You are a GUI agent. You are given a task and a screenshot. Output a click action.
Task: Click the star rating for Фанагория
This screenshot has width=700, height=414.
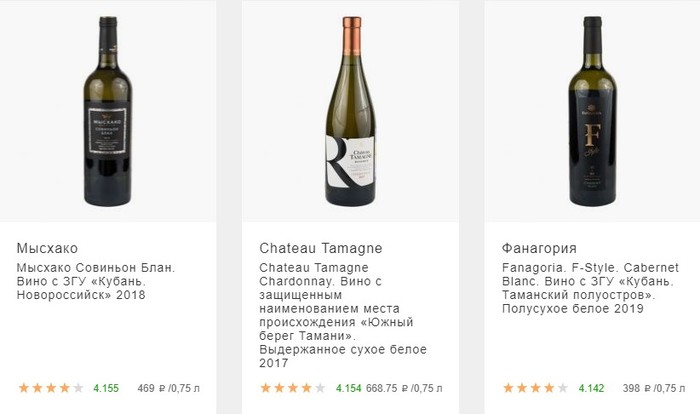click(x=535, y=387)
